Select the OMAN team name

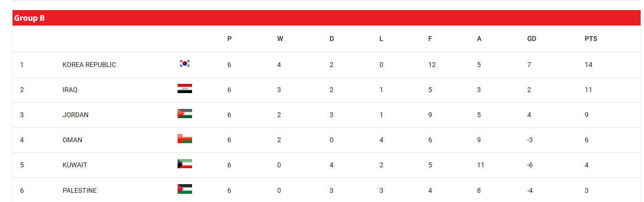coord(72,140)
